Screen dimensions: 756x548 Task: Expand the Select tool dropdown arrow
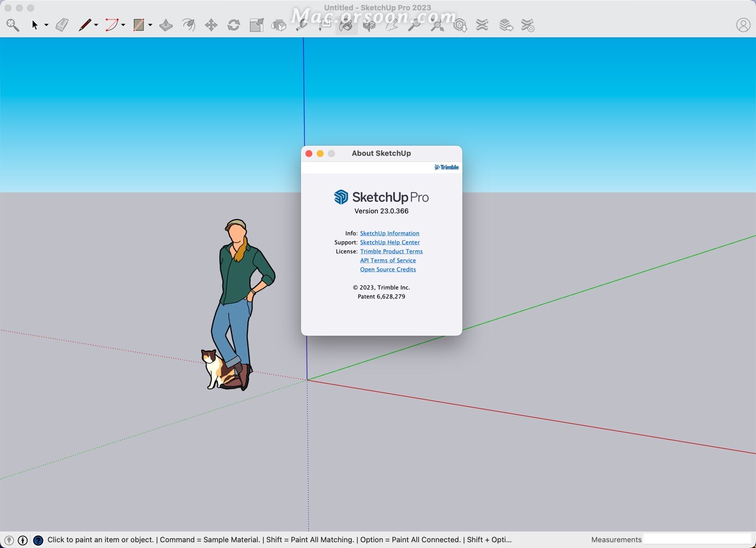point(46,25)
